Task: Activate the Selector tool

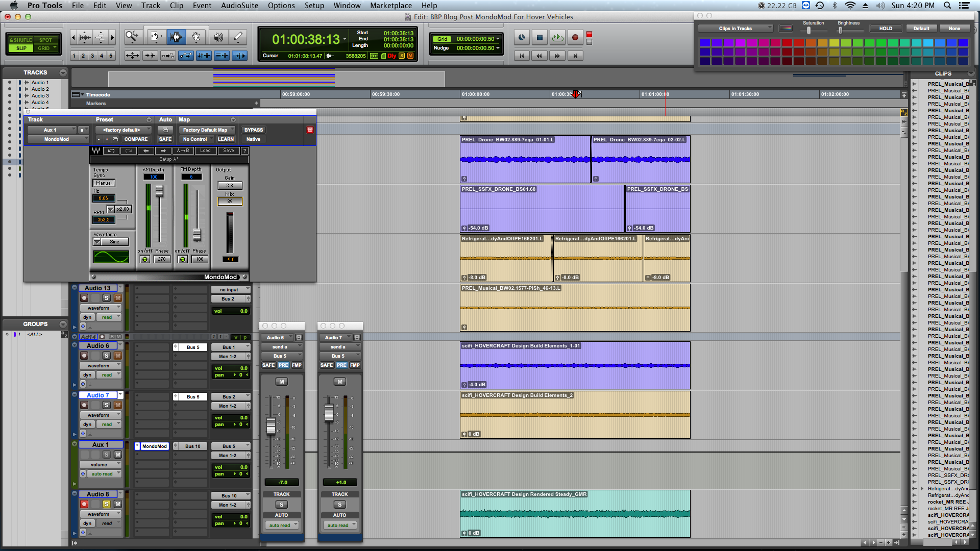Action: pos(176,37)
